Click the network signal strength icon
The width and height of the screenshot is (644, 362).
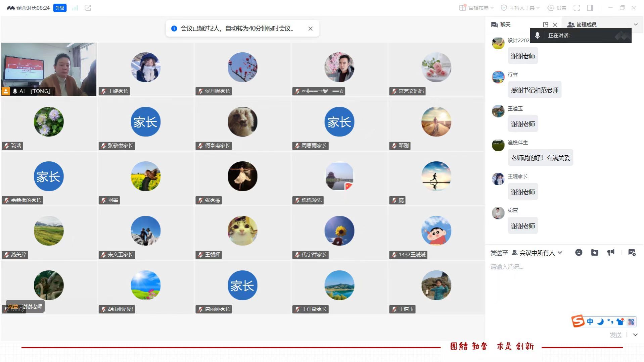pyautogui.click(x=75, y=8)
